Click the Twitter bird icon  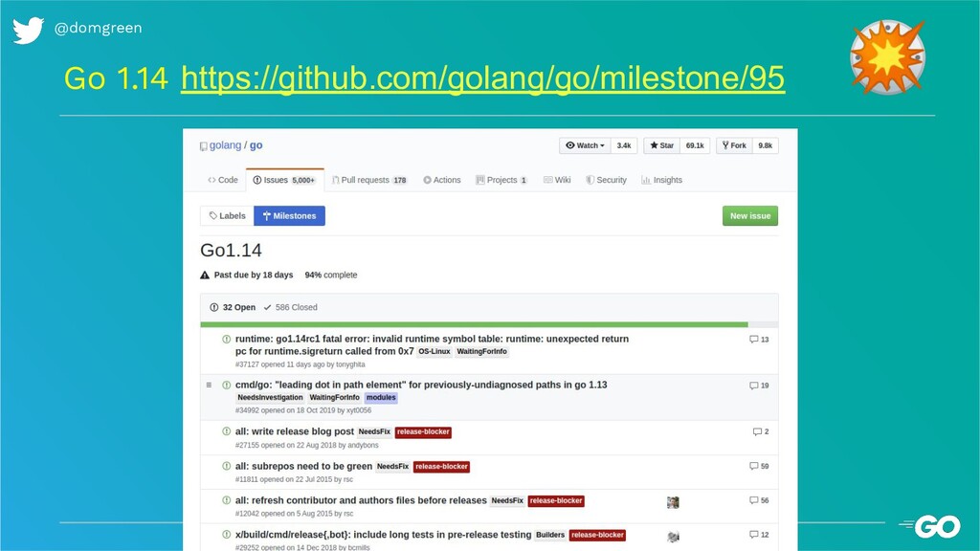[x=28, y=30]
